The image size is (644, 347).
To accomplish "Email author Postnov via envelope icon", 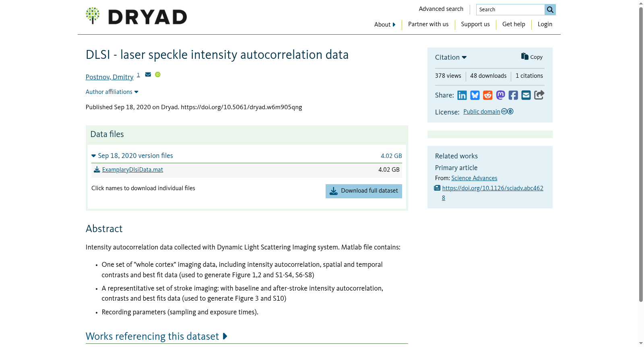I will [148, 75].
